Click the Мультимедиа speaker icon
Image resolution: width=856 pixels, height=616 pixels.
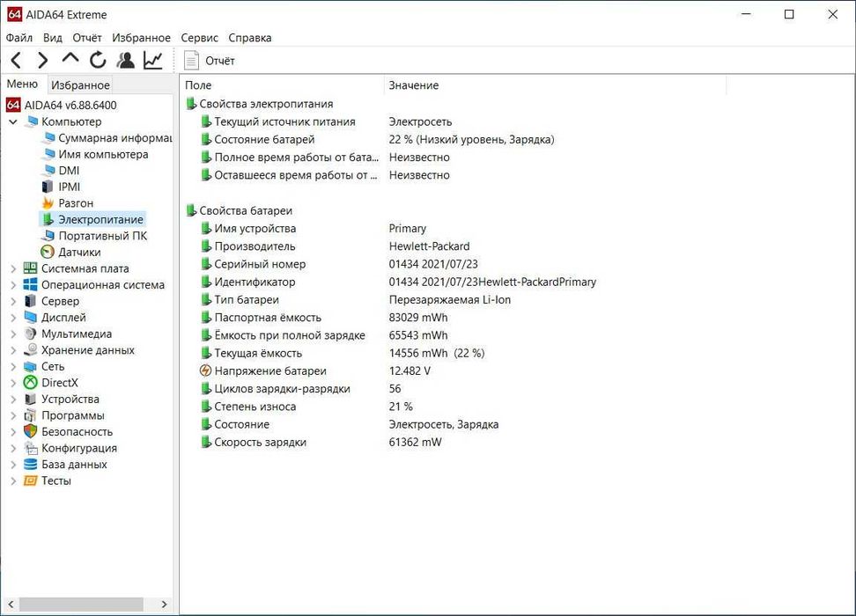coord(31,334)
